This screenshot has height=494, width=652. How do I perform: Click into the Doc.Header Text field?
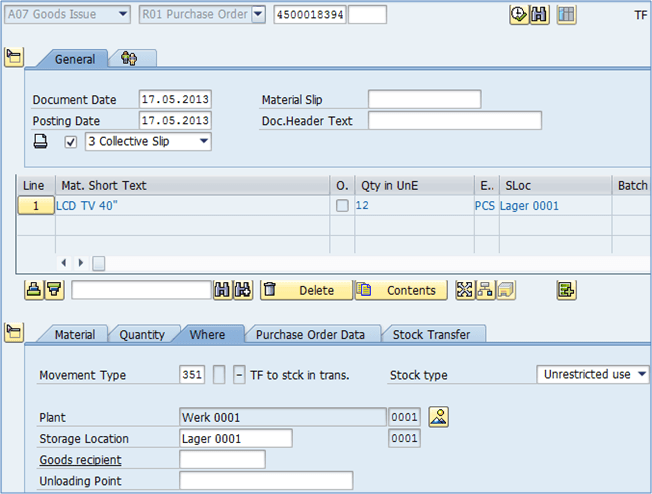454,121
